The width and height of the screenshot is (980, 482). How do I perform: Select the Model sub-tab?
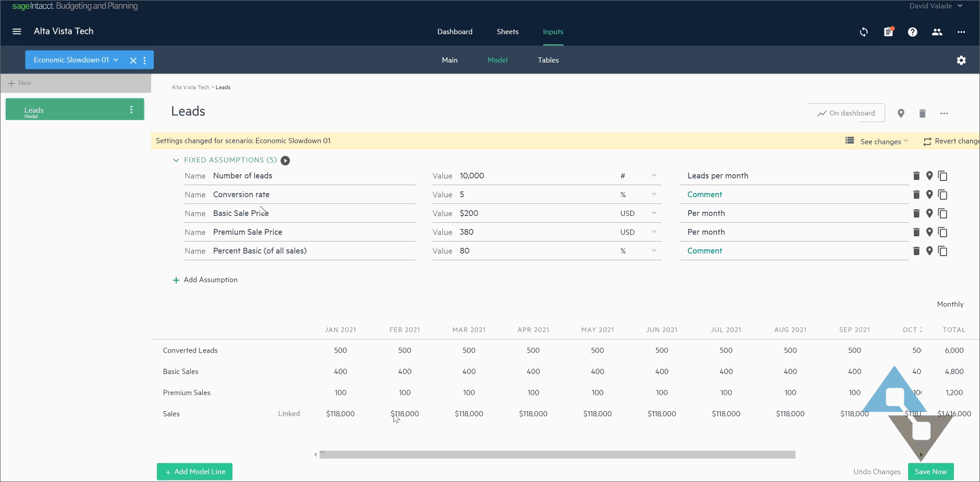click(497, 60)
